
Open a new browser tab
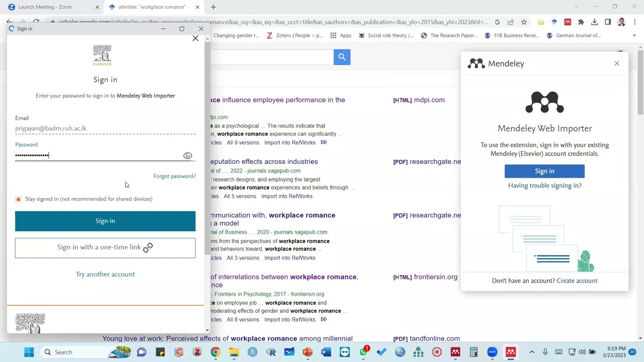coord(213,7)
